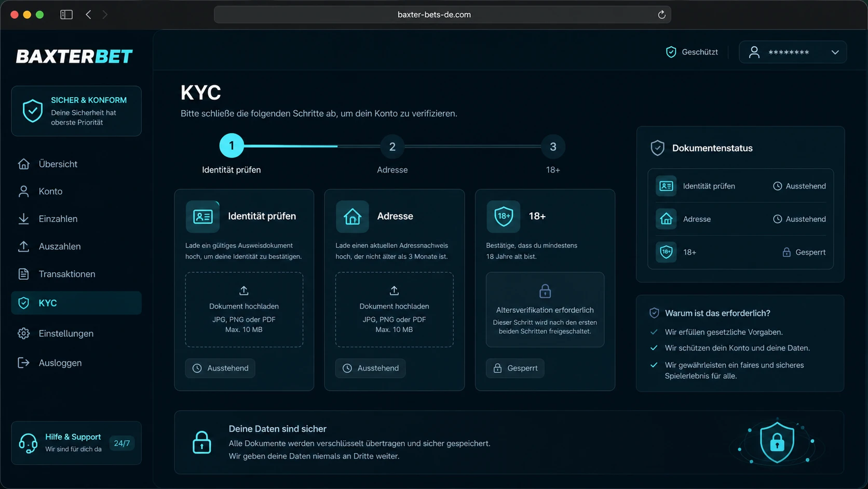Select Auszahlen in the sidebar
Screen dimensions: 868x489
[76, 246]
